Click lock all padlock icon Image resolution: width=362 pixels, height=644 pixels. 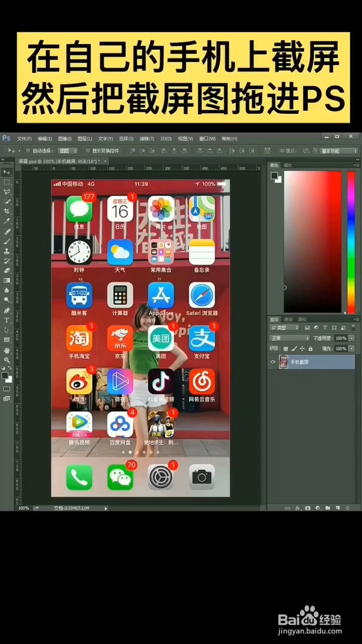[x=311, y=348]
